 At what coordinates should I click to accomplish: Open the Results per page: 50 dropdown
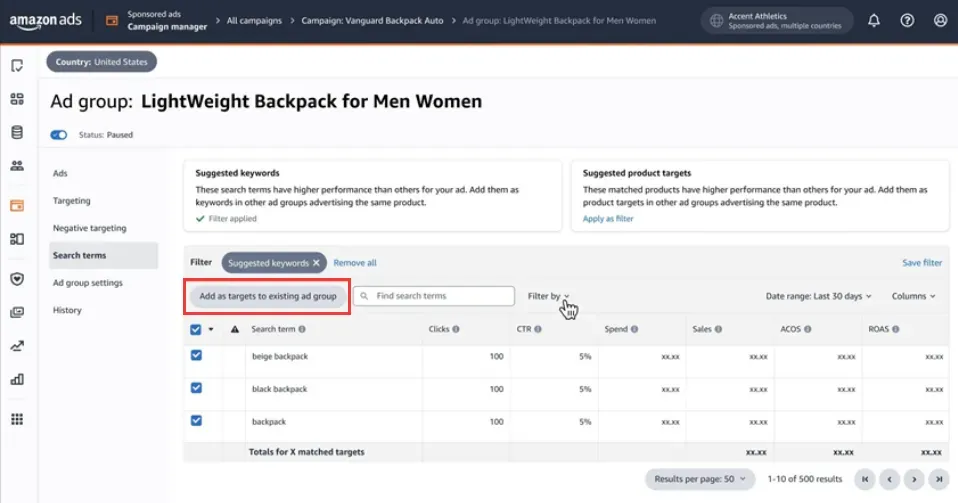pos(700,479)
